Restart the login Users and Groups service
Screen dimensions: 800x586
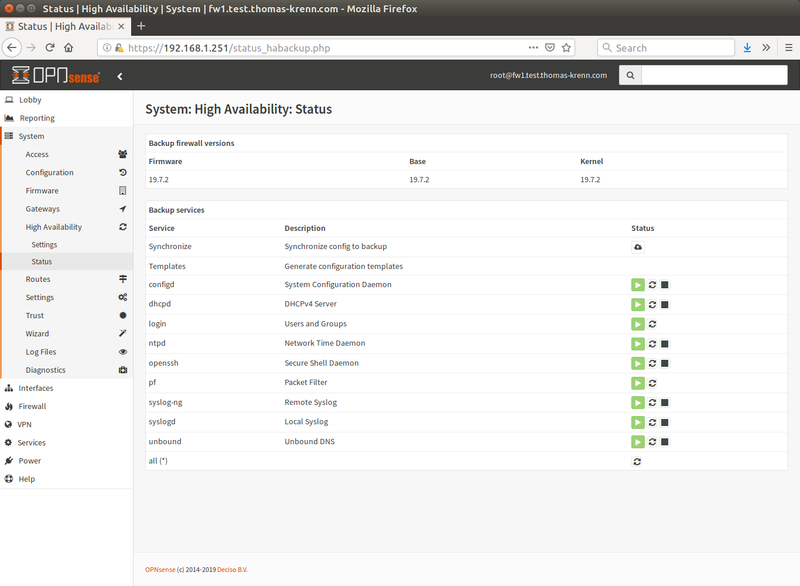point(652,324)
